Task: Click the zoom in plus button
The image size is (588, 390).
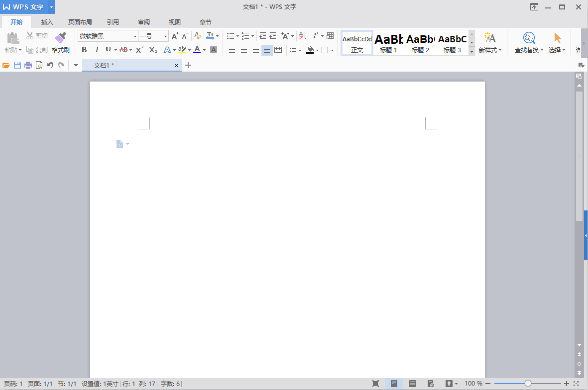Action: pyautogui.click(x=567, y=383)
